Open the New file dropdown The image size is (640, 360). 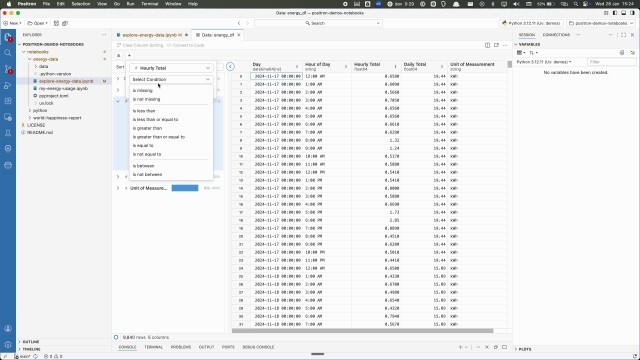12,23
